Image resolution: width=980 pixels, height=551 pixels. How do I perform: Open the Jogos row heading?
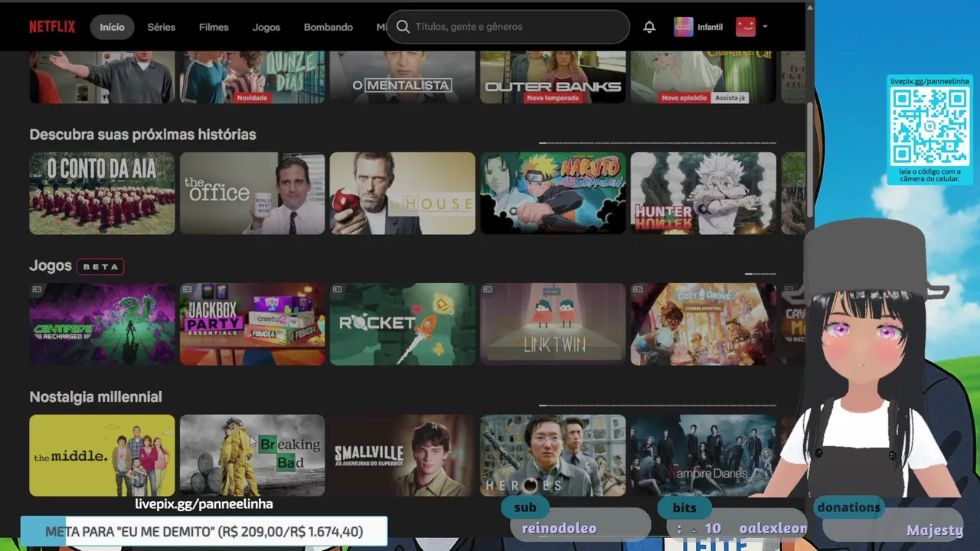51,266
